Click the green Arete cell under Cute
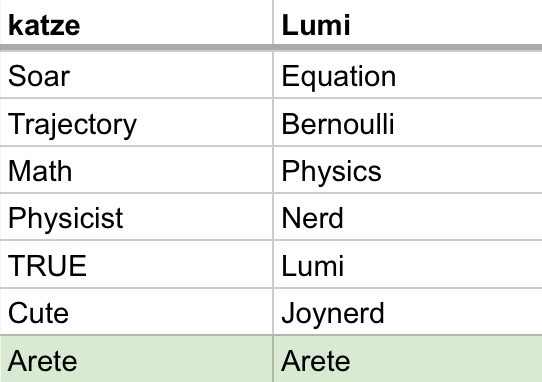 pos(136,359)
